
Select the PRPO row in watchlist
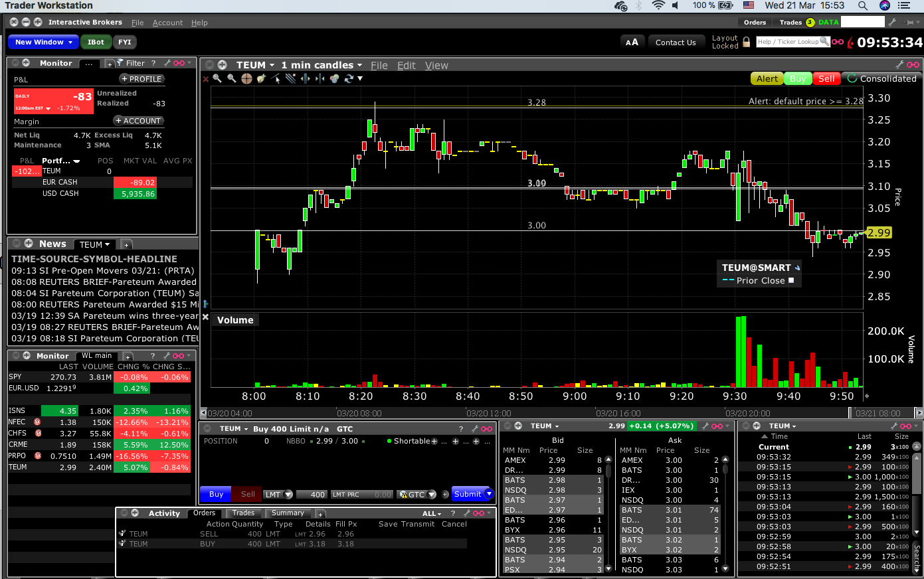coord(100,456)
